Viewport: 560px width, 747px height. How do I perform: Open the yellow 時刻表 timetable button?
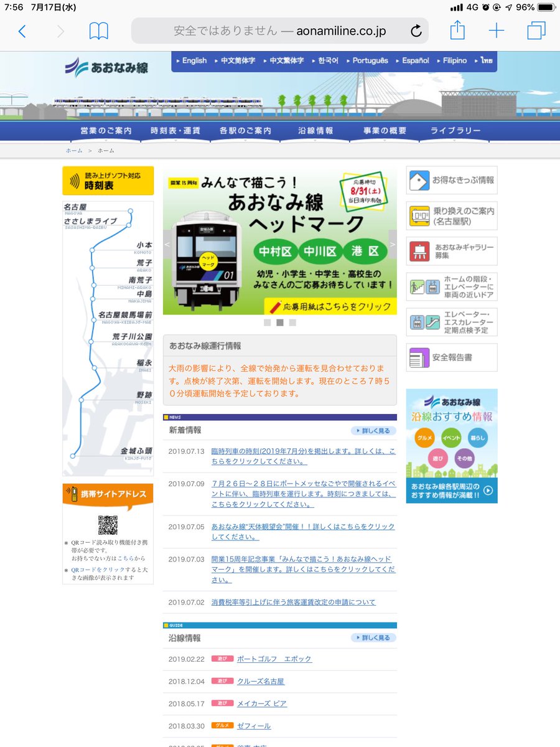pos(108,181)
